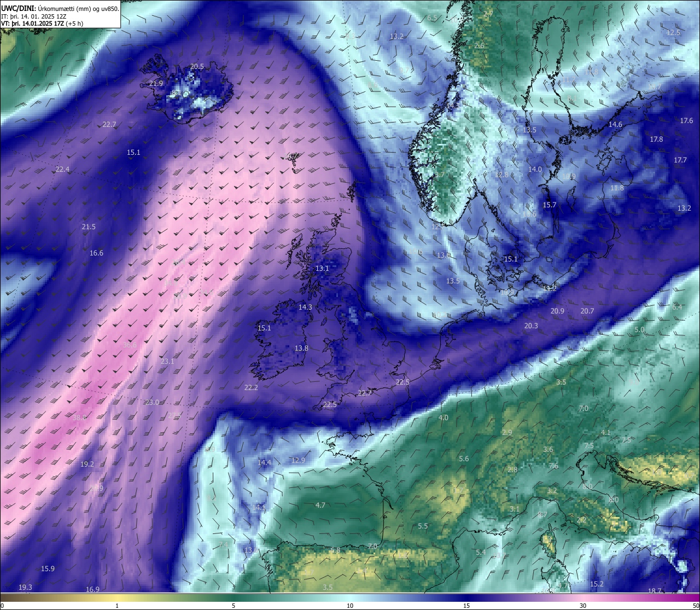Click the 17.6 value near the right edge

tap(686, 120)
